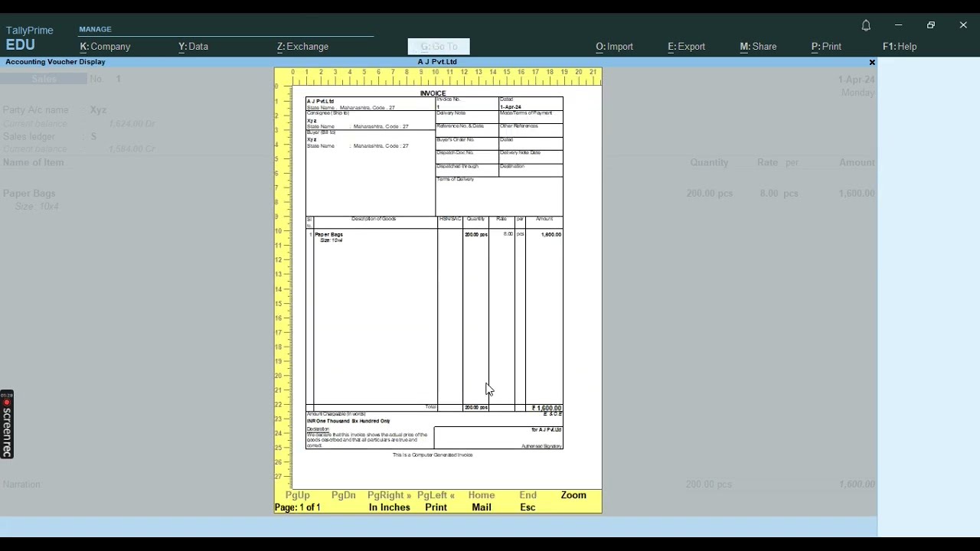This screenshot has width=980, height=551.
Task: Switch ruler units with In Inches
Action: (389, 507)
